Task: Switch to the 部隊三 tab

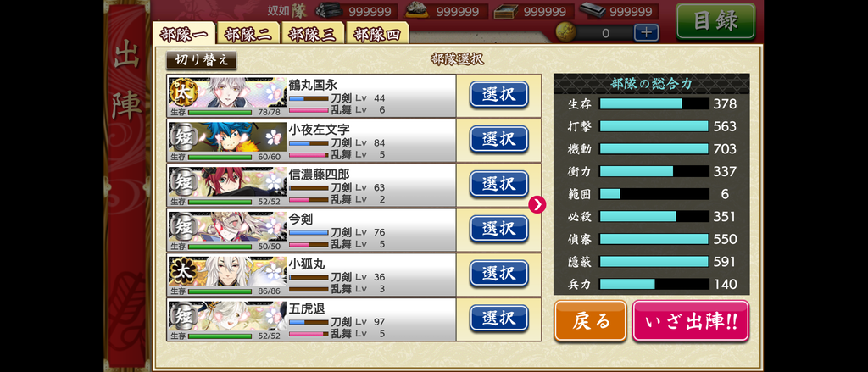Action: click(x=313, y=34)
